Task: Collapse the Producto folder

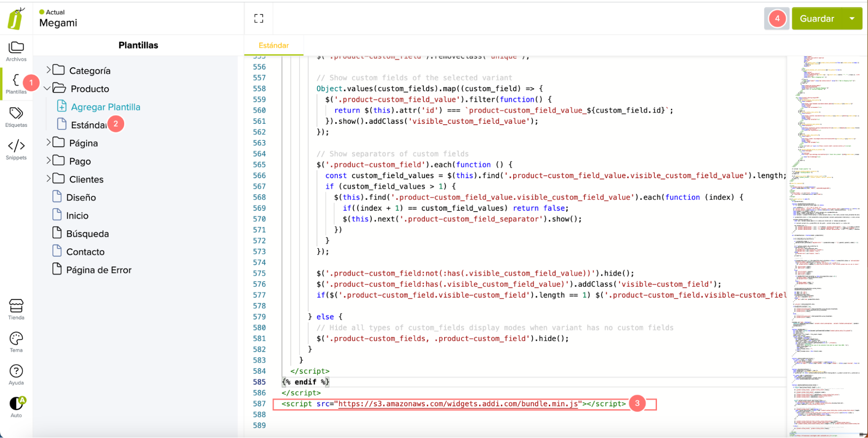Action: click(x=47, y=89)
